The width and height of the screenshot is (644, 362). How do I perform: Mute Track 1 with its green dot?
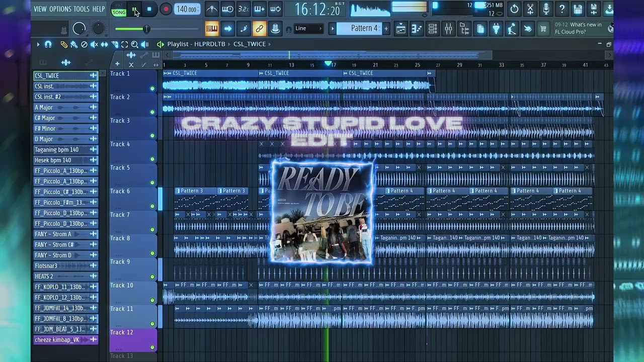pos(152,88)
